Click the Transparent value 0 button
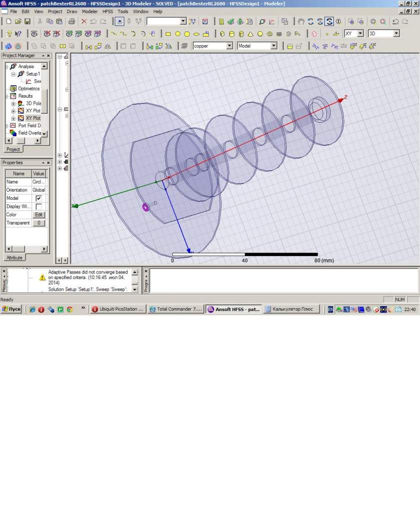Image resolution: width=420 pixels, height=513 pixels. 39,223
